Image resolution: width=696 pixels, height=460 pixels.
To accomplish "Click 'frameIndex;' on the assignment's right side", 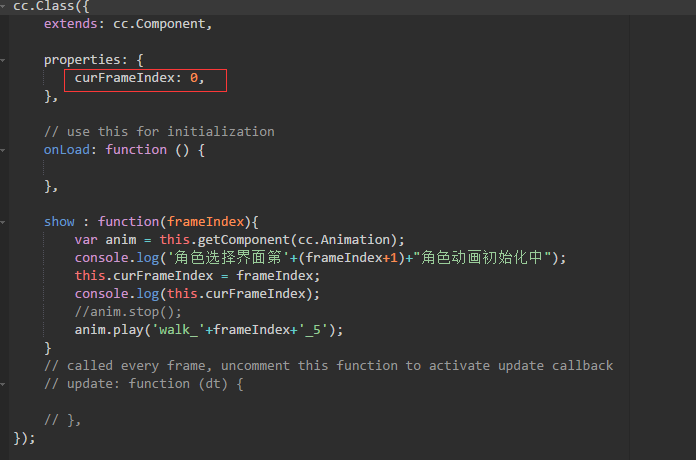I will click(278, 276).
